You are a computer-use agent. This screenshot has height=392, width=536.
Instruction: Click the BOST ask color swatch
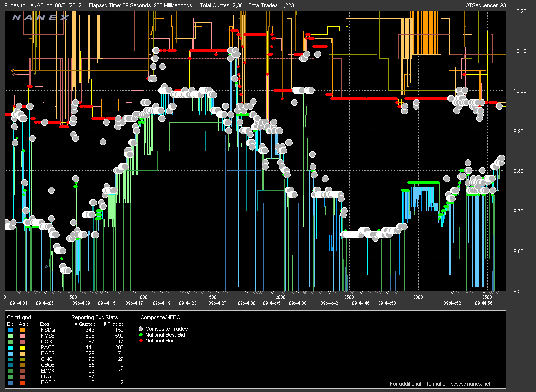[x=22, y=342]
